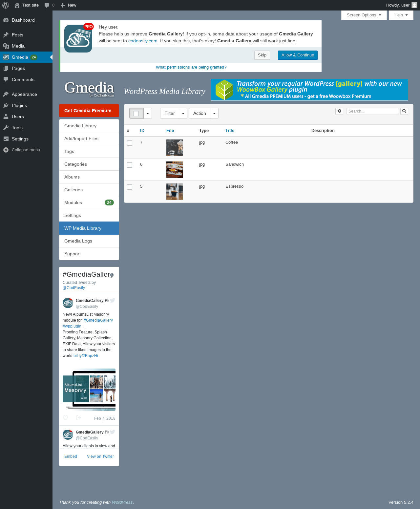
Task: Click the heart like icon under tweet
Action: (65, 418)
